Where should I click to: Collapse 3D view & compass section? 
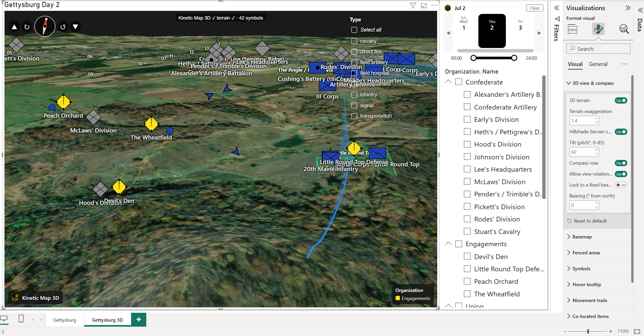(x=569, y=83)
